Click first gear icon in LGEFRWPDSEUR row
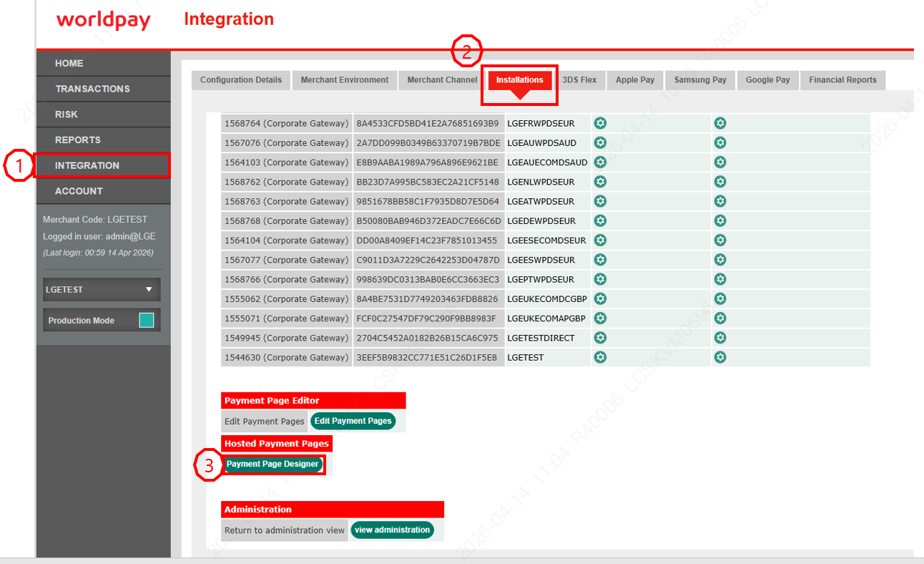This screenshot has height=564, width=924. 600,123
